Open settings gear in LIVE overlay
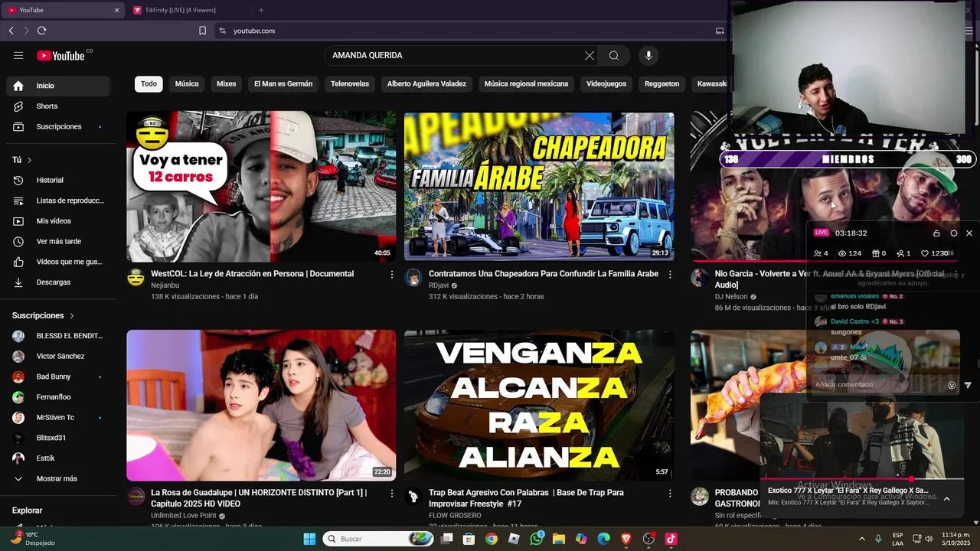Image resolution: width=980 pixels, height=551 pixels. (x=953, y=233)
